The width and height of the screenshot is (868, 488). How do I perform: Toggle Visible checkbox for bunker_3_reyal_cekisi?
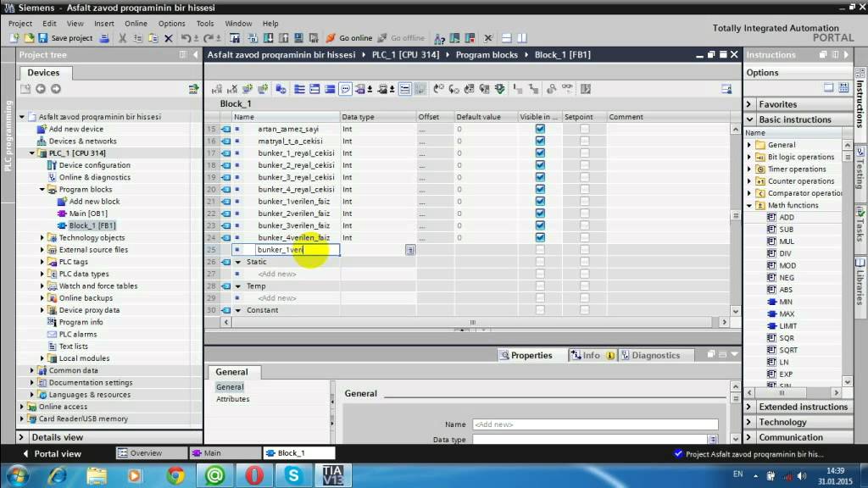[540, 177]
